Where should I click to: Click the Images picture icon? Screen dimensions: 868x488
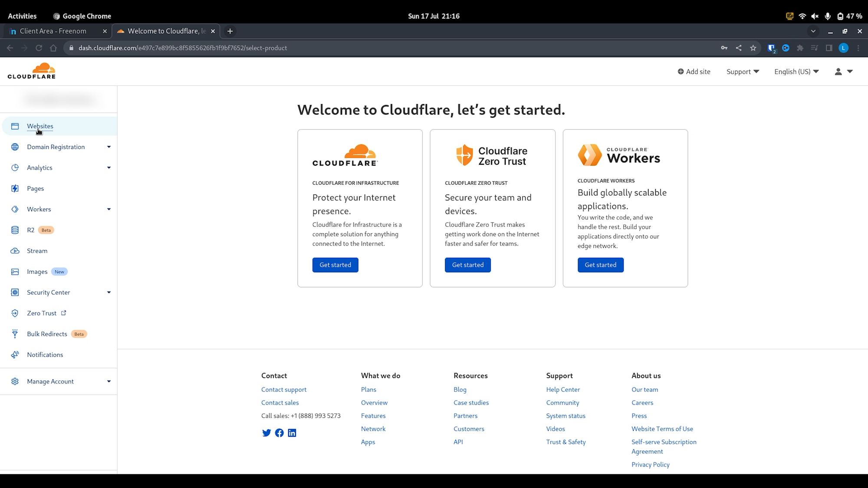coord(15,272)
